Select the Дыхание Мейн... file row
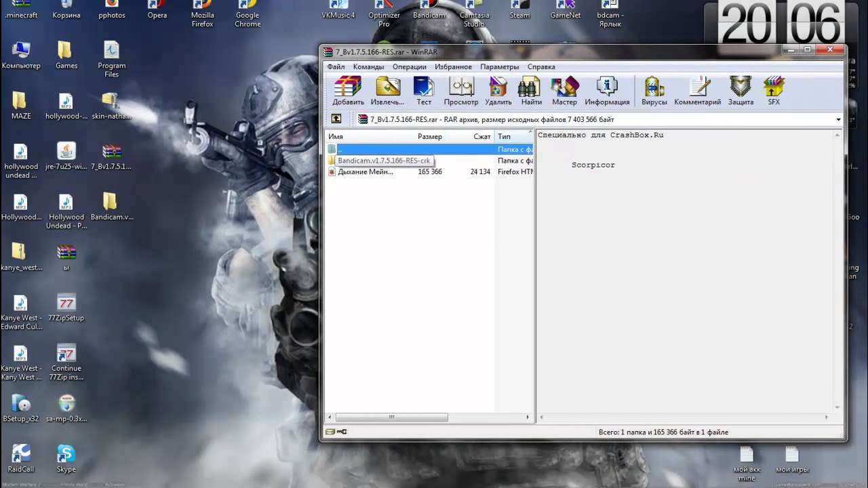The height and width of the screenshot is (488, 868). pyautogui.click(x=429, y=171)
